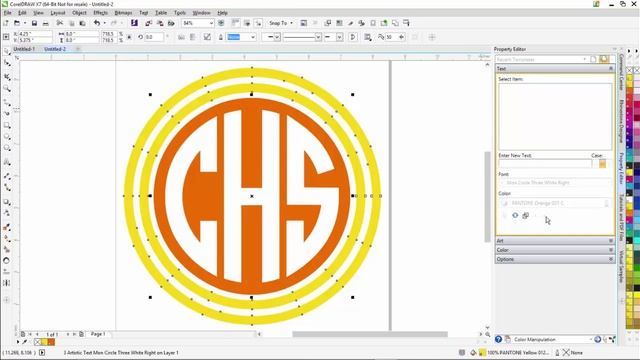The height and width of the screenshot is (360, 640).
Task: Open the end arrowhead dropdown
Action: [339, 37]
